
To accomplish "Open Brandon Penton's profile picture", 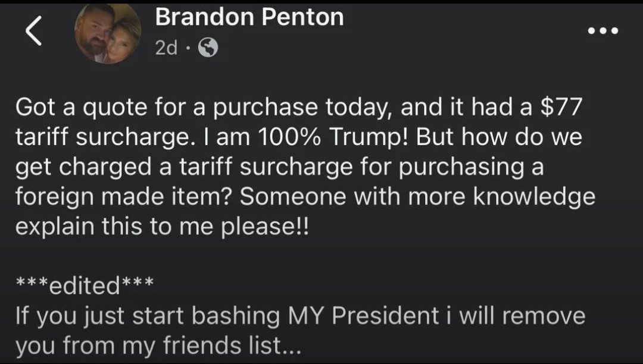I will pos(108,33).
